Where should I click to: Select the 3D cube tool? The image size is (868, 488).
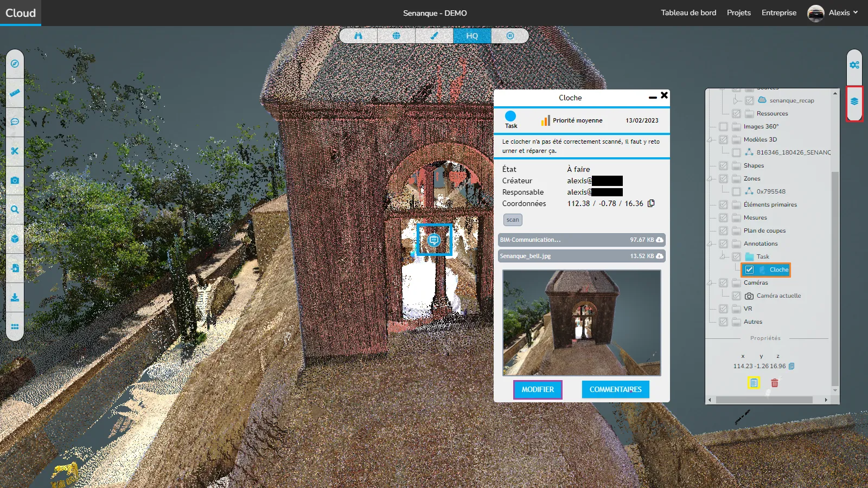[x=15, y=239]
